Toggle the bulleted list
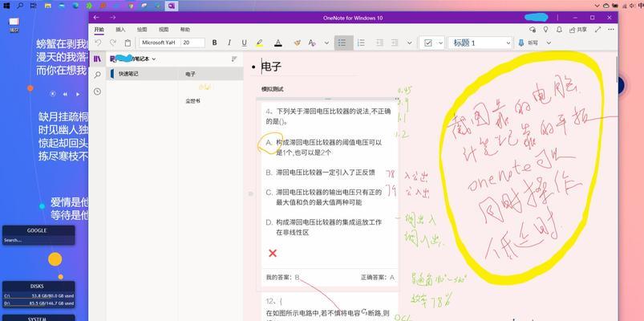 (x=343, y=43)
